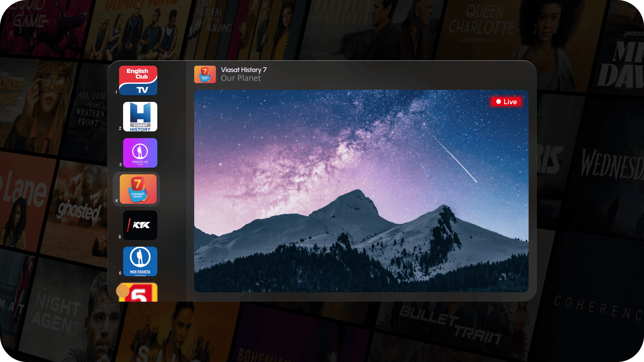This screenshot has height=362, width=644.
Task: Select the KTK channel logo
Action: 140,225
